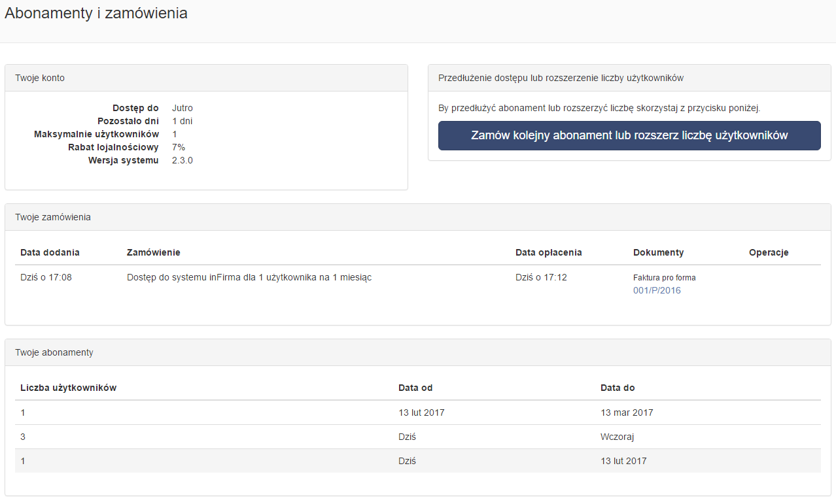Click the 'Data do' column header
This screenshot has width=836, height=504.
(x=618, y=388)
